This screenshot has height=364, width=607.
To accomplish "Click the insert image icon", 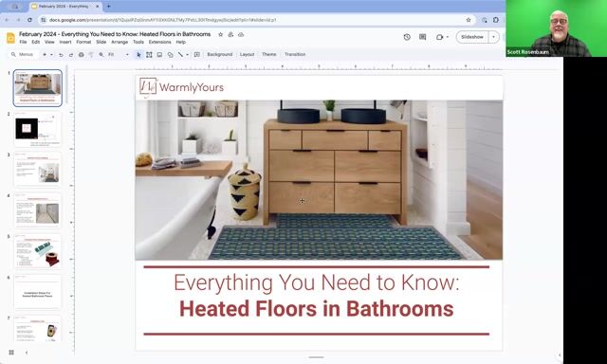I will click(x=159, y=55).
